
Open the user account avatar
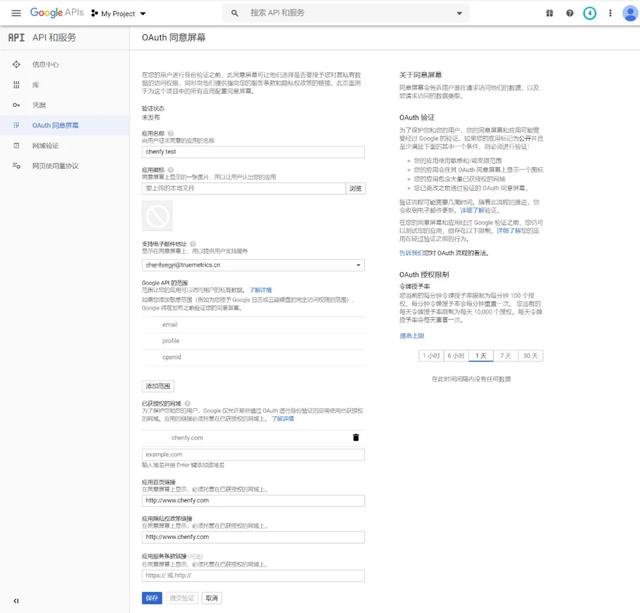coord(630,13)
